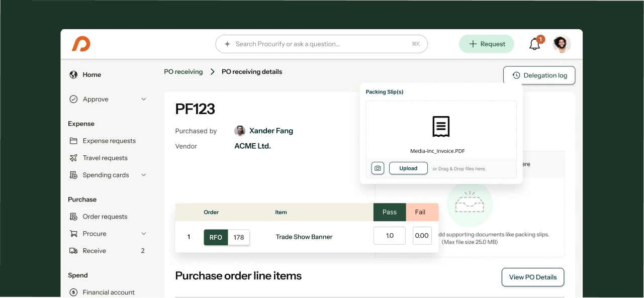
Task: Click View PO Details button
Action: point(533,277)
